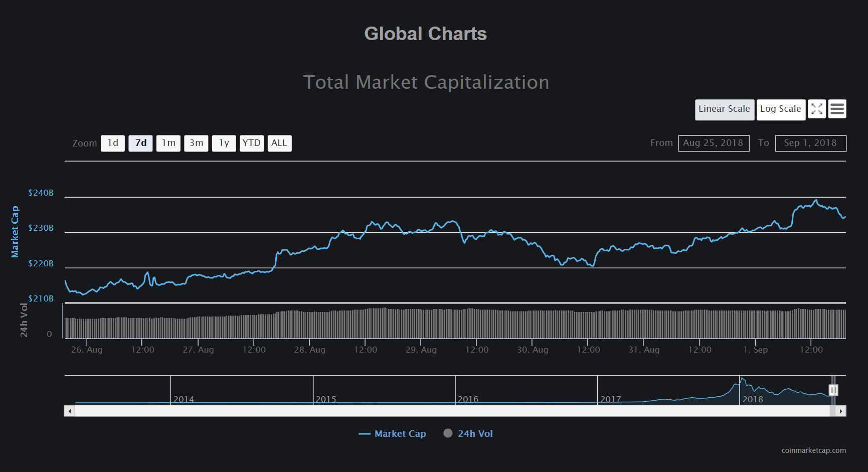
Task: Open the chart hamburger menu
Action: coord(837,109)
